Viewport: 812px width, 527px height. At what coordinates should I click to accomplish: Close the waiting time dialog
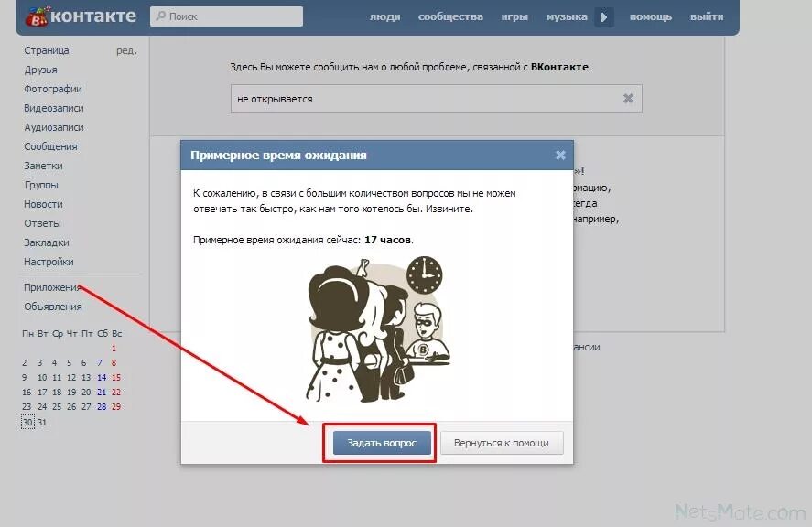coord(560,155)
